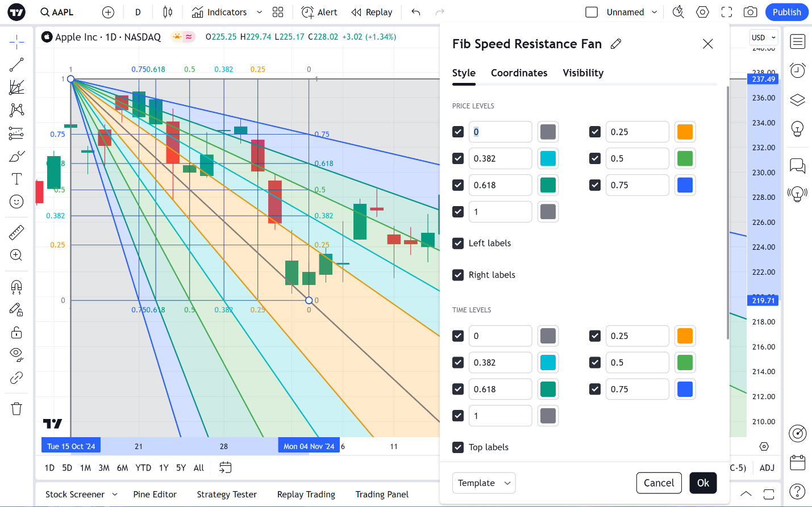812x507 pixels.
Task: Hide all drawings with eye icon
Action: (x=16, y=355)
